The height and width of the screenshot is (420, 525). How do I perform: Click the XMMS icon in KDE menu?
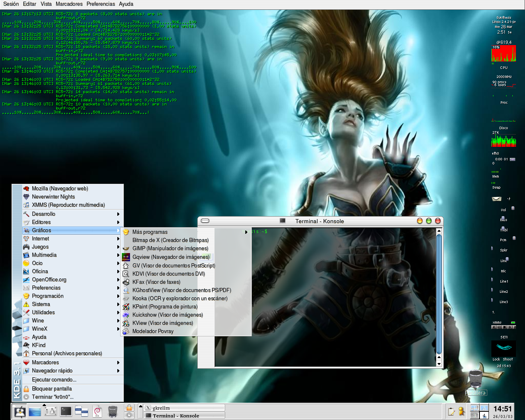point(26,205)
